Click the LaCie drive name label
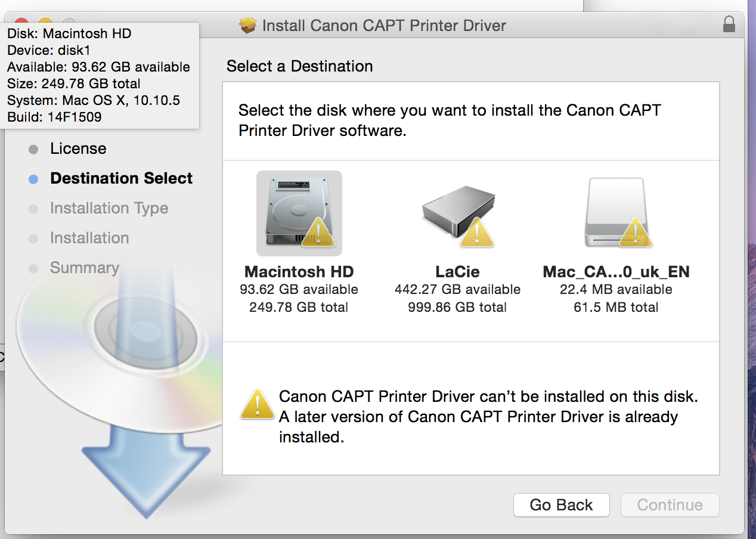This screenshot has height=539, width=756. [x=457, y=272]
